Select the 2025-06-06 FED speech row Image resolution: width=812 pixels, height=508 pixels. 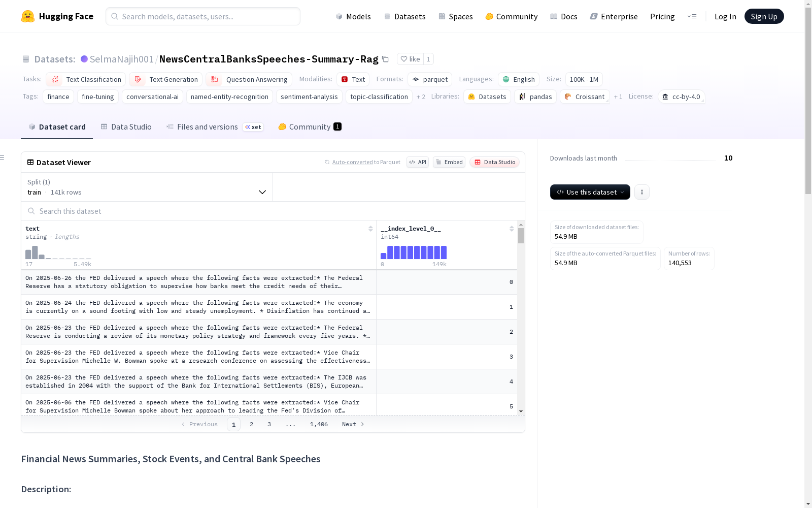(x=269, y=405)
